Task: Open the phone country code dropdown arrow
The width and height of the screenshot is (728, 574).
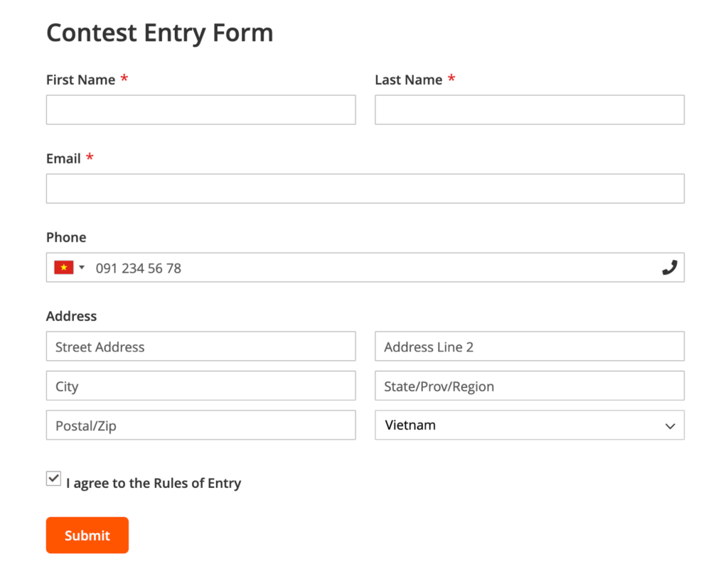Action: pyautogui.click(x=82, y=267)
